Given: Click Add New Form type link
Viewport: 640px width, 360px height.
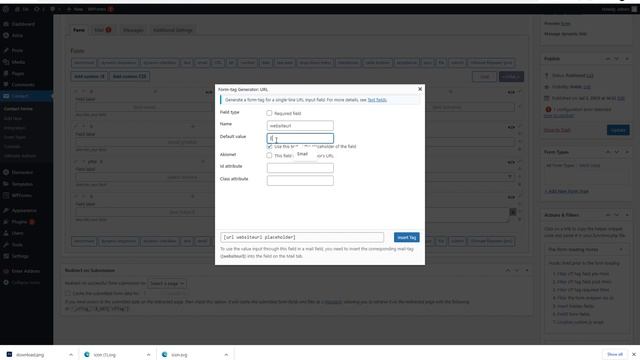Looking at the screenshot, I should click(x=567, y=191).
